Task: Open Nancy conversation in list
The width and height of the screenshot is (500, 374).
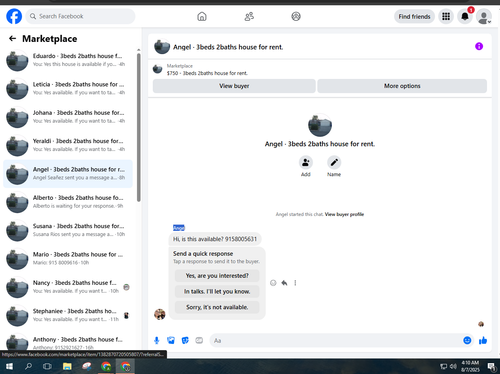Action: click(x=68, y=287)
